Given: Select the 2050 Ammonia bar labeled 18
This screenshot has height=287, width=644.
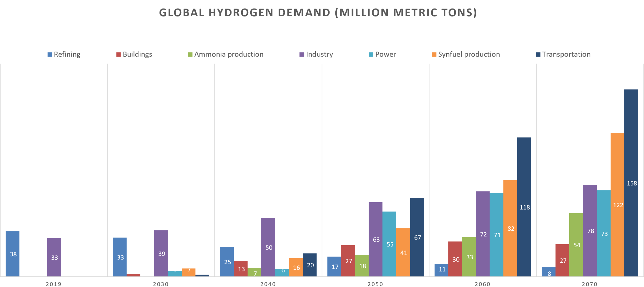Looking at the screenshot, I should click(362, 266).
